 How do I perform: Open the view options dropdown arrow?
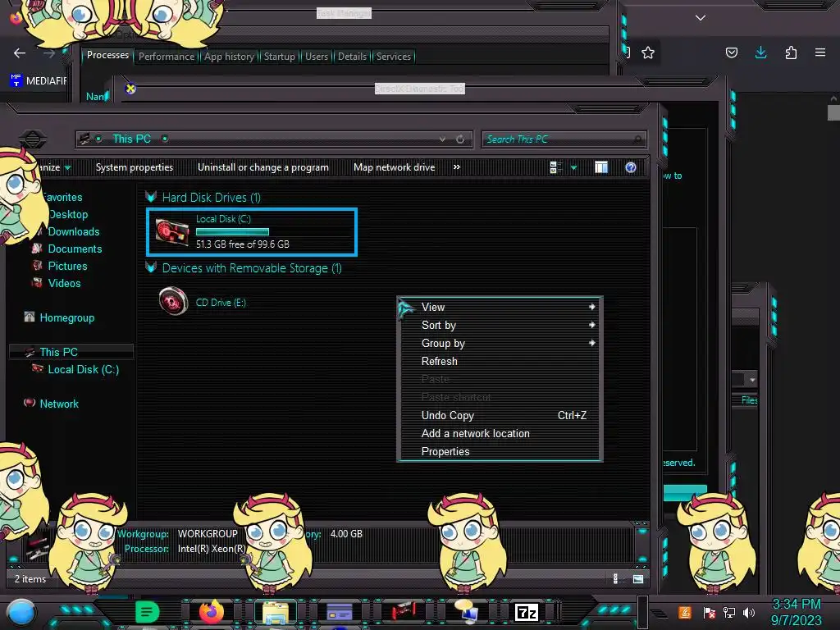[x=573, y=167]
